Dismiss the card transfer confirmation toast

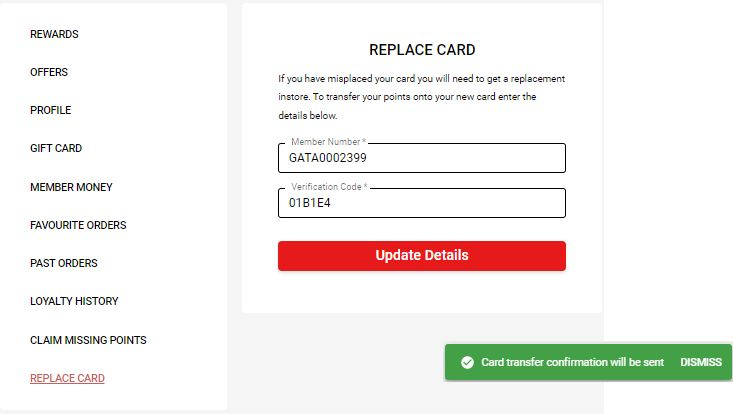(x=701, y=362)
